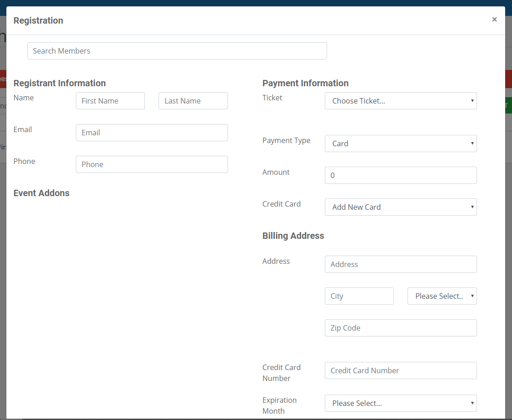Click the Amount field showing 0

(400, 175)
